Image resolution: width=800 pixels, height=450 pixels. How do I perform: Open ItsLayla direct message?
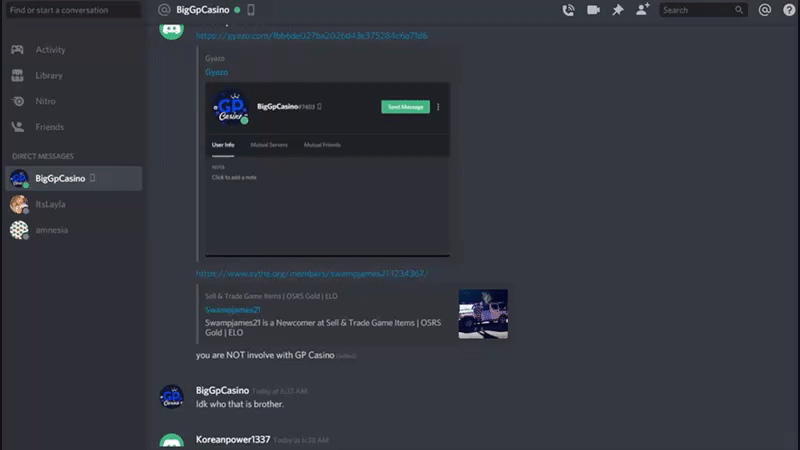(x=73, y=204)
